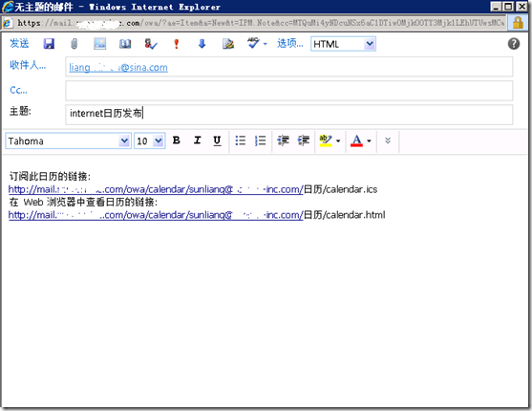Click recipient address ending @sina.com
The height and width of the screenshot is (411, 532).
point(118,67)
